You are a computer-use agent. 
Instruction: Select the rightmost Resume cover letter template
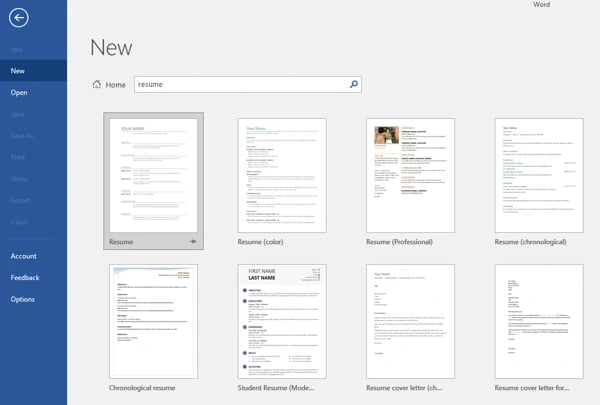pyautogui.click(x=539, y=320)
